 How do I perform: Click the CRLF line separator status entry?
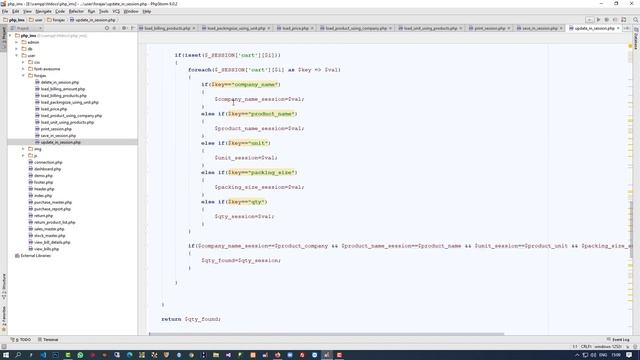(586, 346)
